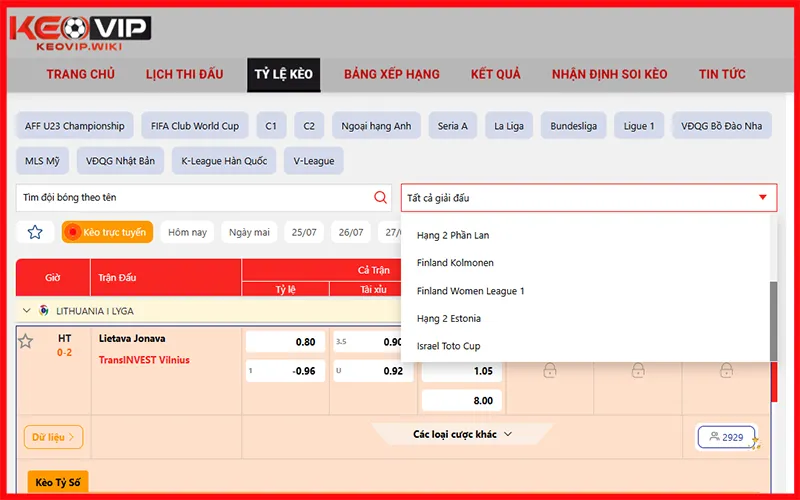Select the FIFA Club World Cup league chip

tap(195, 126)
